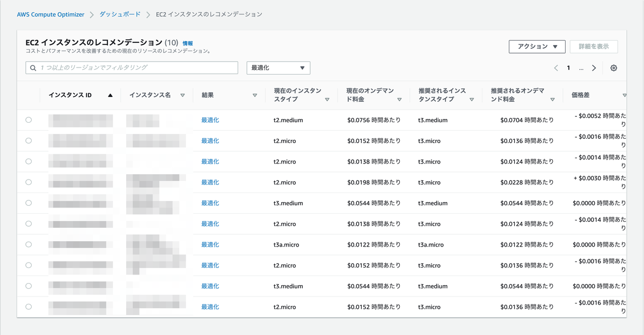Screen dimensions: 644x335
Task: Click the search magnifier icon in the filter box
Action: tap(33, 68)
